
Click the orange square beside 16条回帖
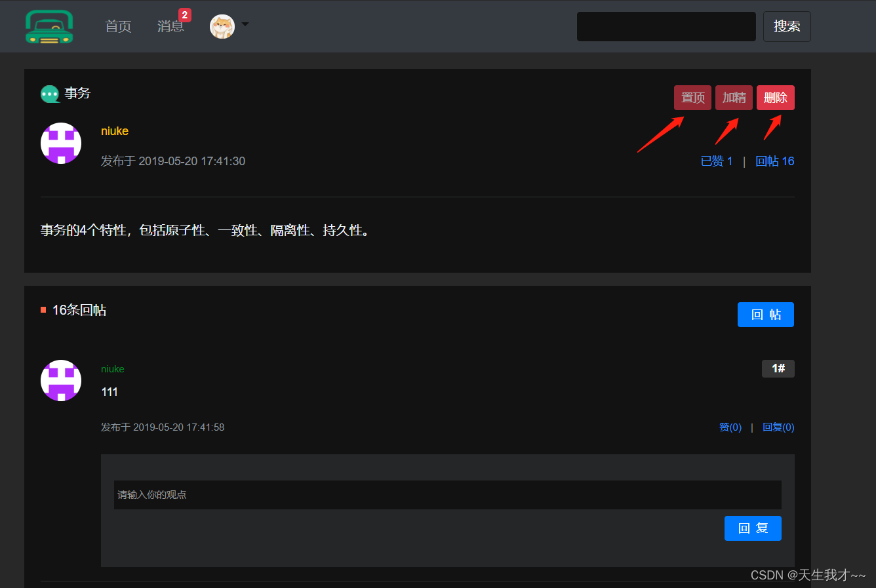point(43,310)
